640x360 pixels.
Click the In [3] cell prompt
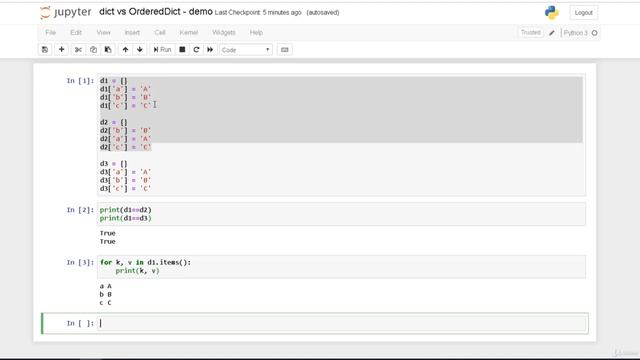[80, 262]
